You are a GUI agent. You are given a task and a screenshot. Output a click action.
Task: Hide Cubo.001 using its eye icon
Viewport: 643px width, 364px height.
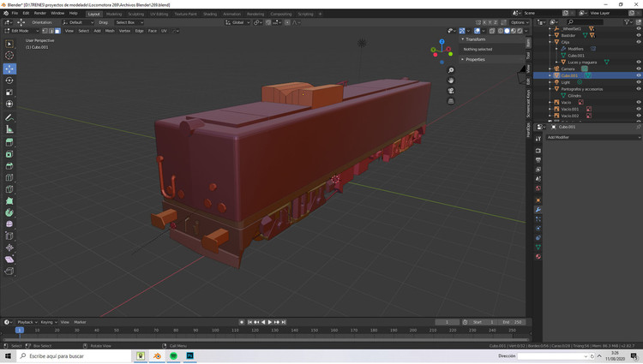click(x=638, y=75)
